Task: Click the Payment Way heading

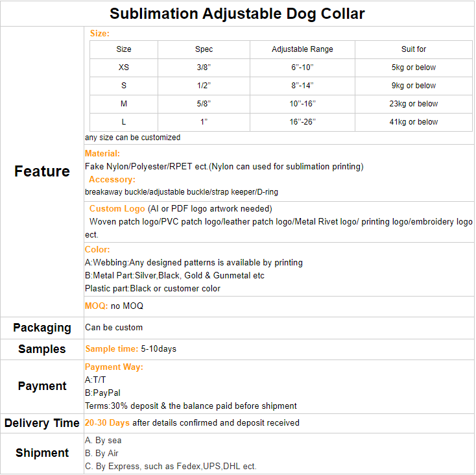Action: (114, 367)
